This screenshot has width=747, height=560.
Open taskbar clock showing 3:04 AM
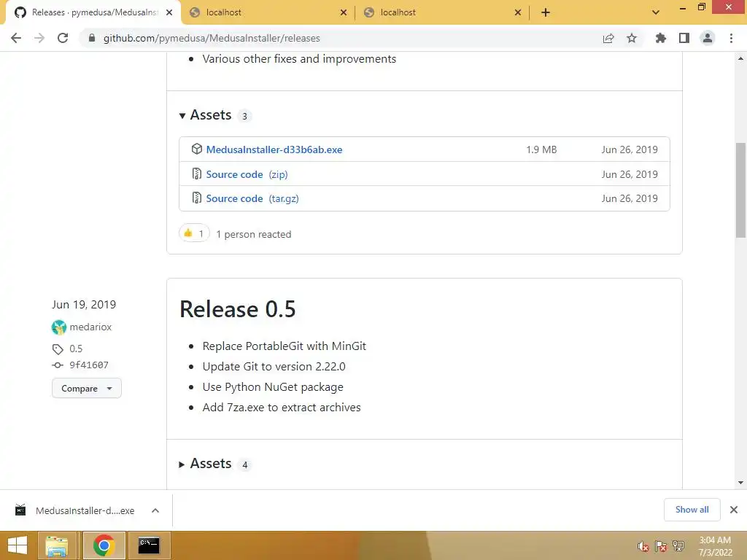tap(715, 546)
